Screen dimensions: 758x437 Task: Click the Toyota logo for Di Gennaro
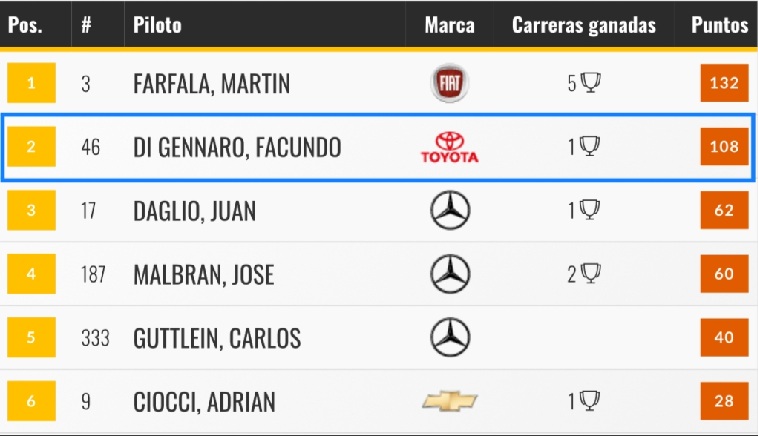(x=450, y=147)
